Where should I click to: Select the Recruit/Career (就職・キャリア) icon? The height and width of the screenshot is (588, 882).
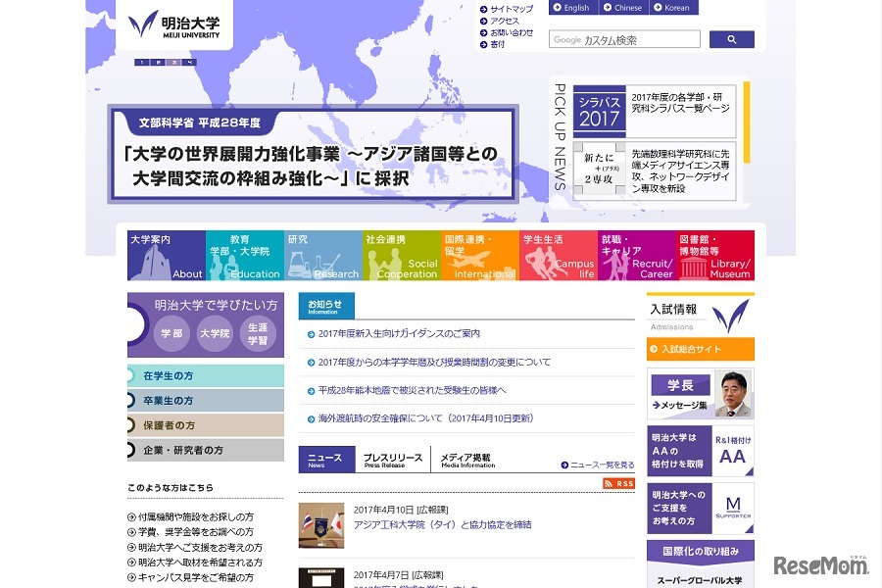pyautogui.click(x=635, y=255)
